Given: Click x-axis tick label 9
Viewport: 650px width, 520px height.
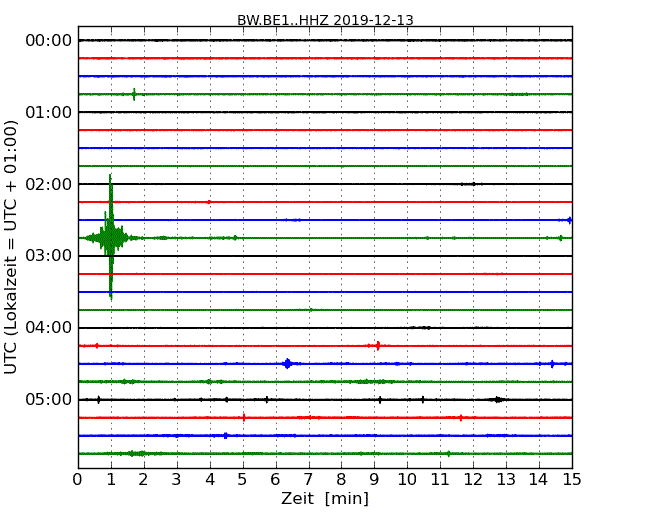Looking at the screenshot, I should pyautogui.click(x=374, y=480).
